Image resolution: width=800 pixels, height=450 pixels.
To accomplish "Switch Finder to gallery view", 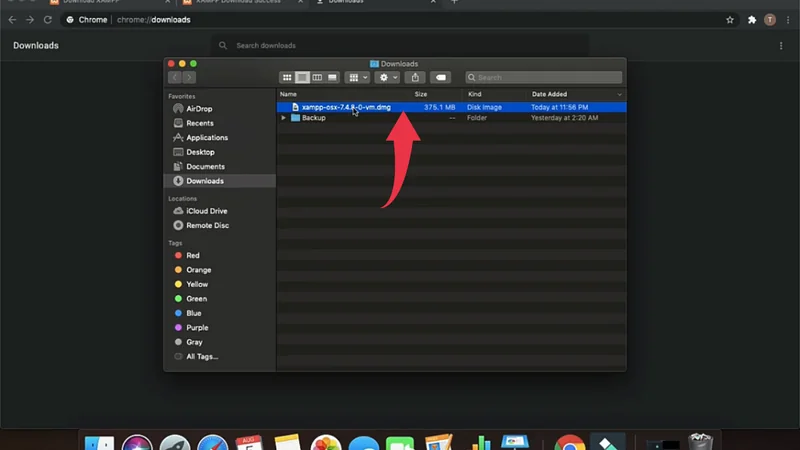I will (332, 77).
